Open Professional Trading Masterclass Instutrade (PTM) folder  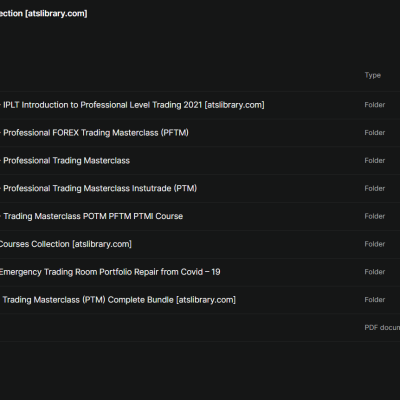(99, 188)
